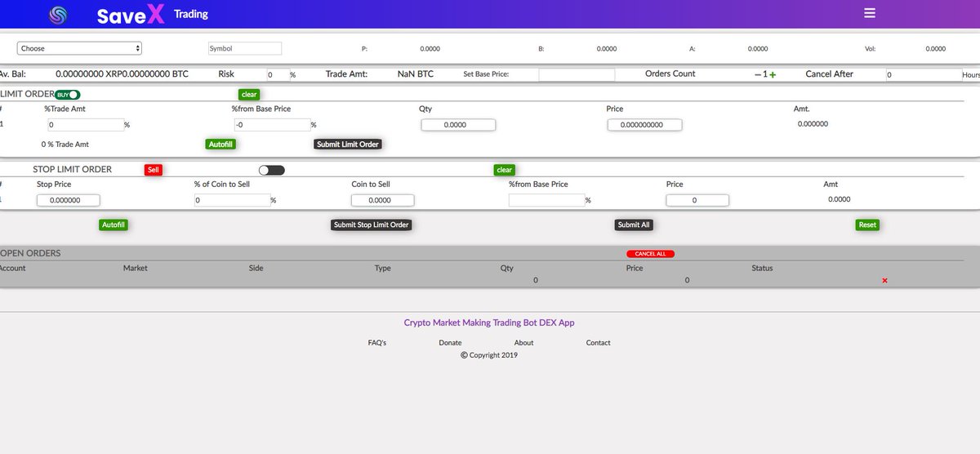This screenshot has width=980, height=454.
Task: Click the green plus icon in Orders Count
Action: click(773, 74)
